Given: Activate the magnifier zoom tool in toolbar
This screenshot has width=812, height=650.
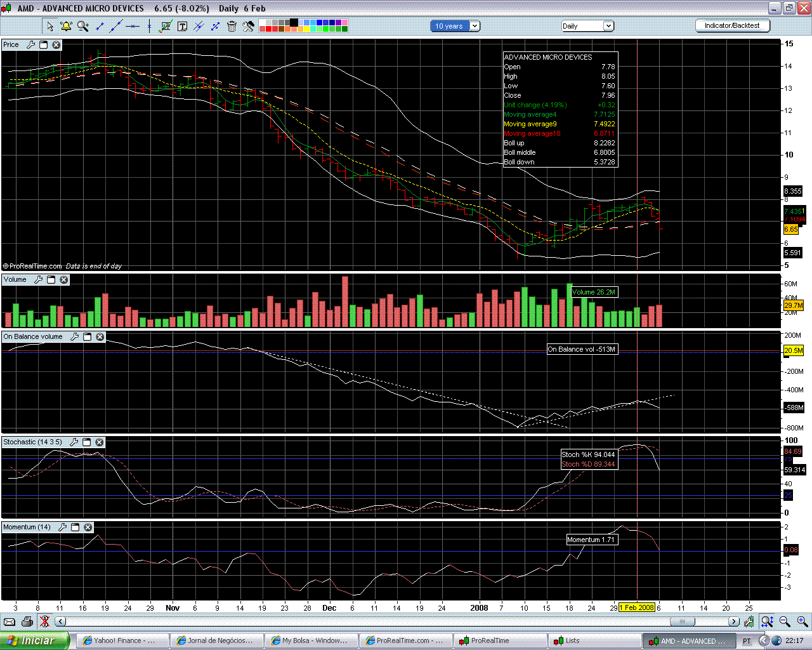Looking at the screenshot, I should (82, 26).
